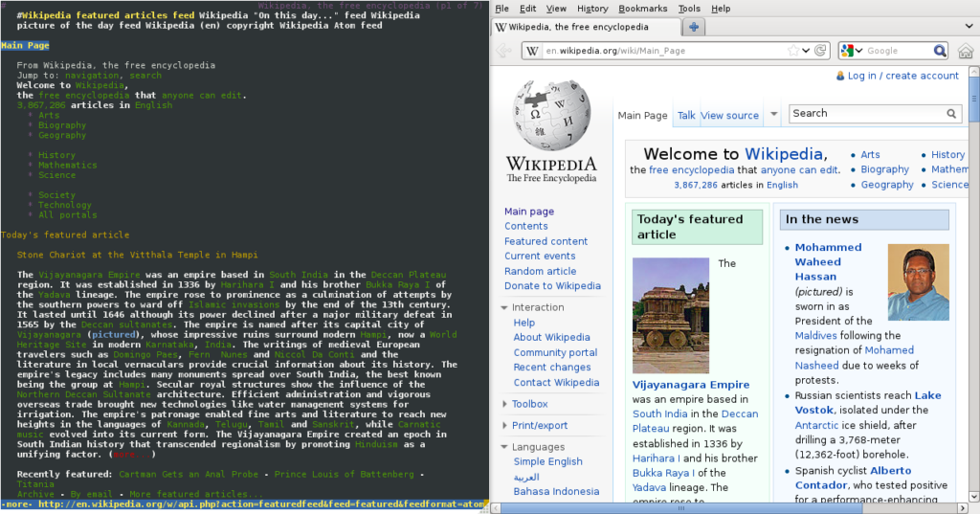Expand the Toolbox sidebar section
The height and width of the screenshot is (514, 980).
[529, 404]
